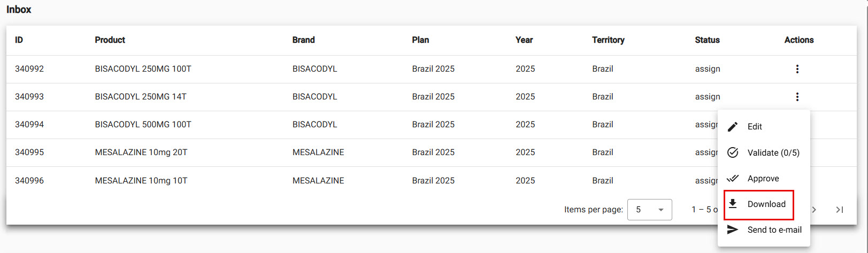Jump to last page of inbox

pyautogui.click(x=840, y=210)
